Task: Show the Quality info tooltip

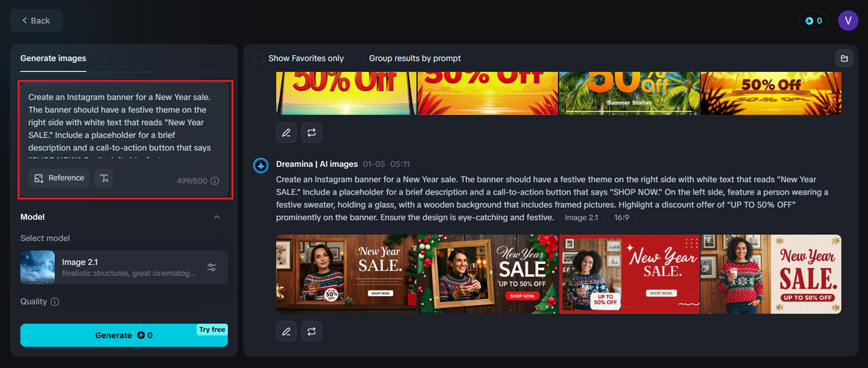Action: click(x=55, y=301)
